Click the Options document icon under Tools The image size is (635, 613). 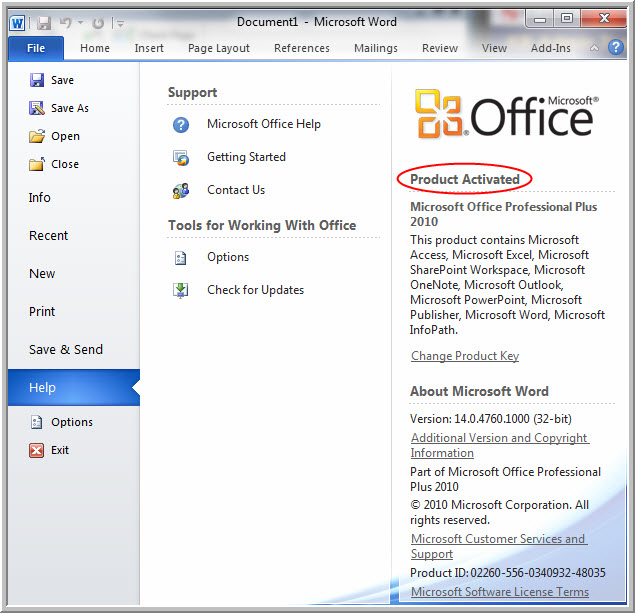[181, 258]
